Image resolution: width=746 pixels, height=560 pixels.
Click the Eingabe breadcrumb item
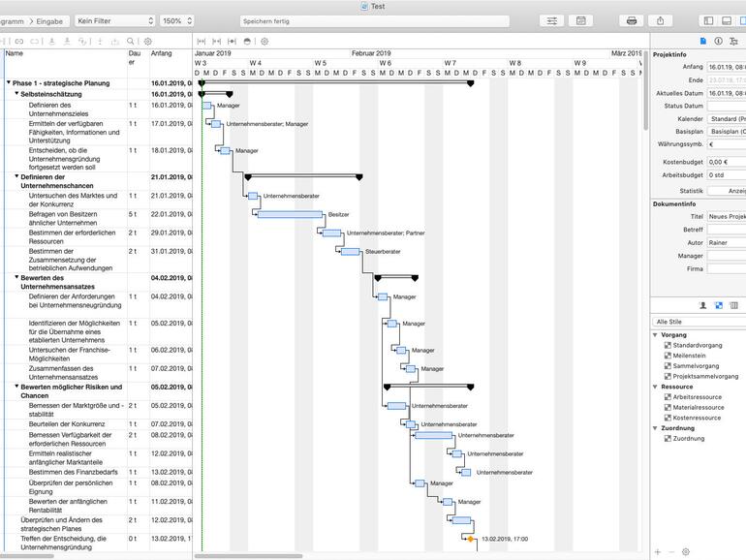click(x=49, y=21)
